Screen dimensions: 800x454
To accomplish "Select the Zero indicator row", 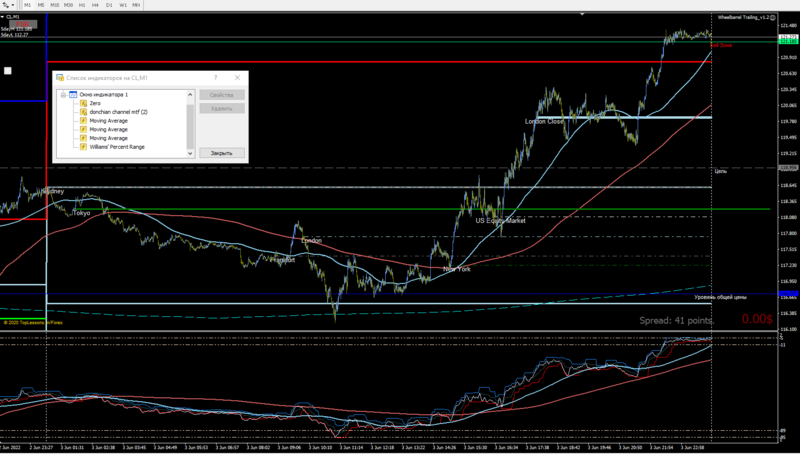I will (x=95, y=104).
